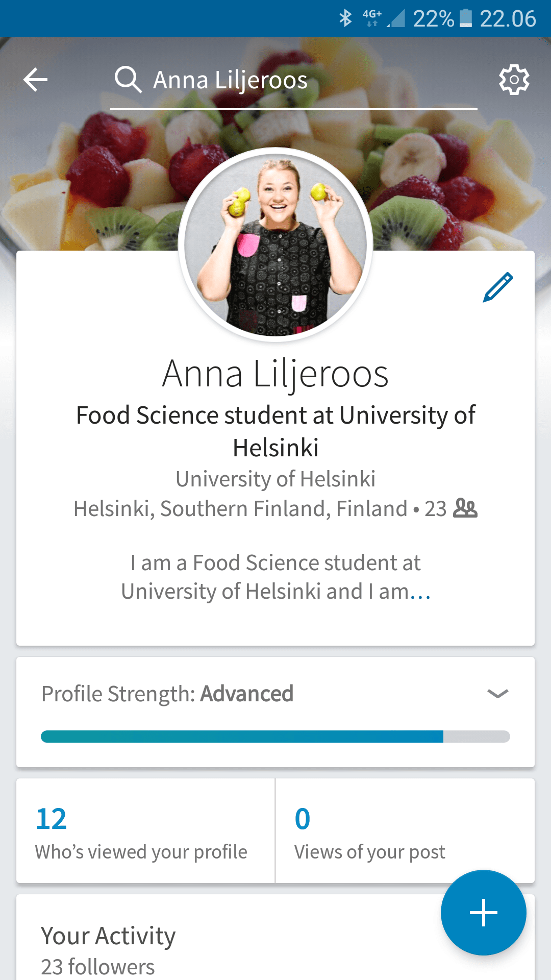Click the profile strength progress bar
This screenshot has width=551, height=980.
275,737
